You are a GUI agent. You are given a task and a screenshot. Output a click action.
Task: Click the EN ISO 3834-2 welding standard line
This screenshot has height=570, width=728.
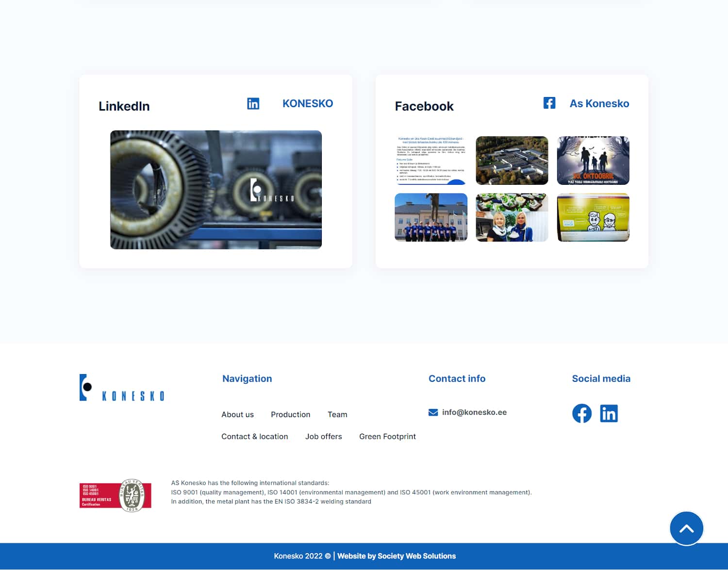(271, 502)
